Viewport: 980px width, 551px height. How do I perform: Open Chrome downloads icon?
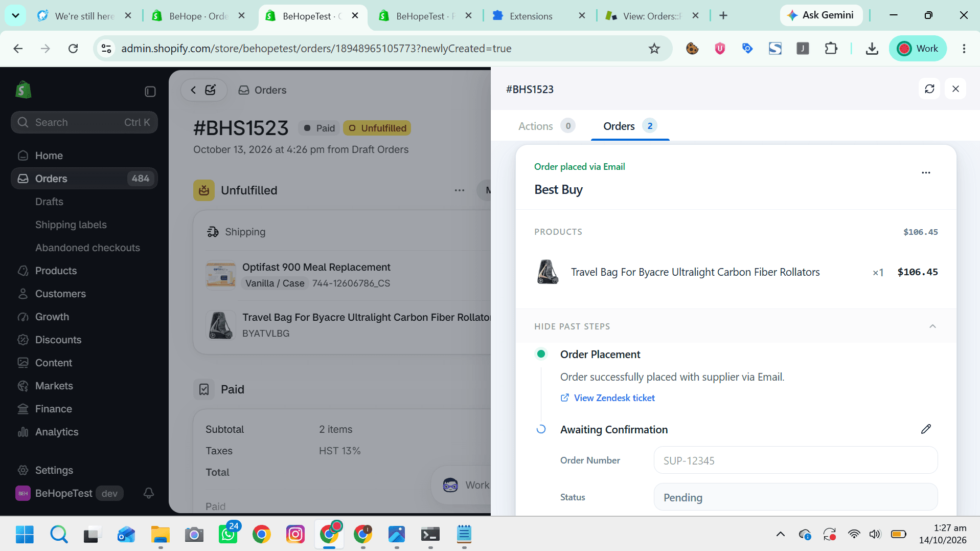pyautogui.click(x=872, y=49)
